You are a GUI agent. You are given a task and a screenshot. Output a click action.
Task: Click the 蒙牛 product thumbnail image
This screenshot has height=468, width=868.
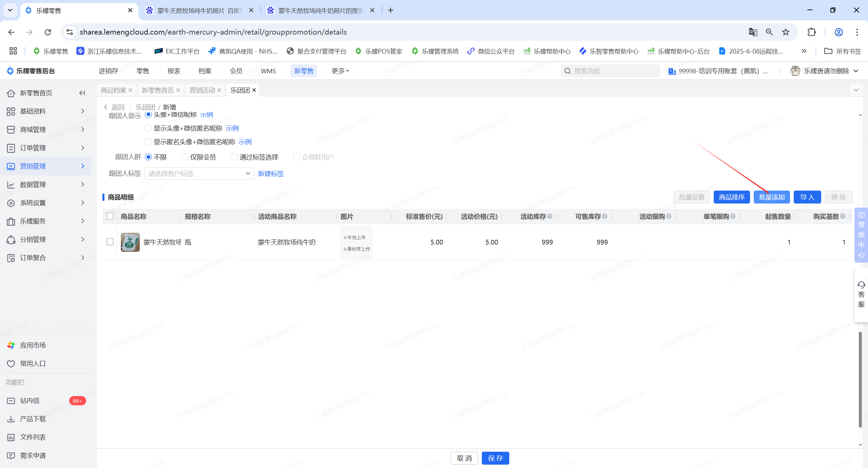point(130,242)
